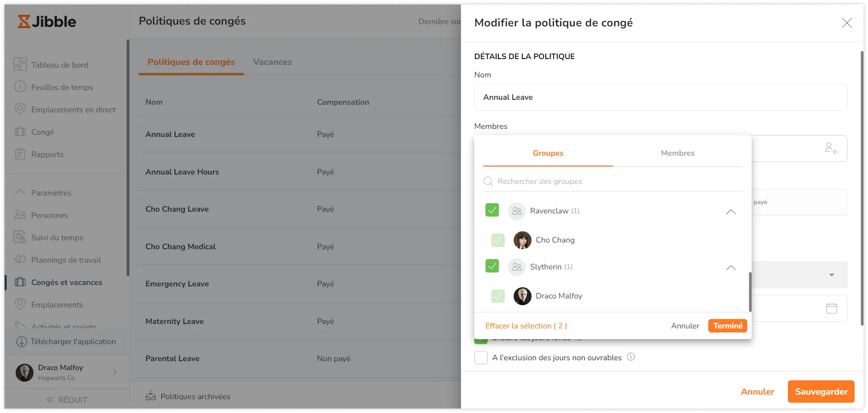Click Effacer la sélection link
Image resolution: width=868 pixels, height=413 pixels.
(x=526, y=325)
